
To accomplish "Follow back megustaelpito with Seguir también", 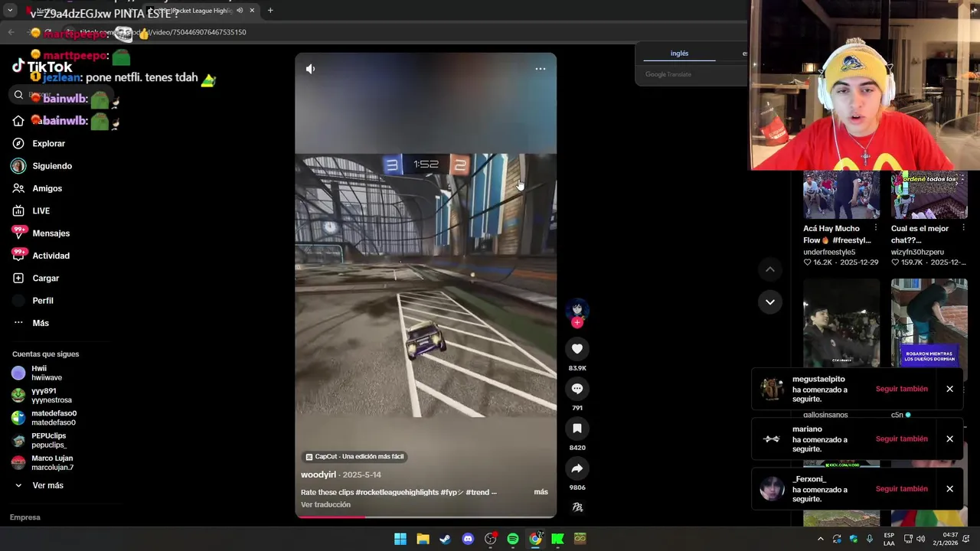I will coord(901,389).
